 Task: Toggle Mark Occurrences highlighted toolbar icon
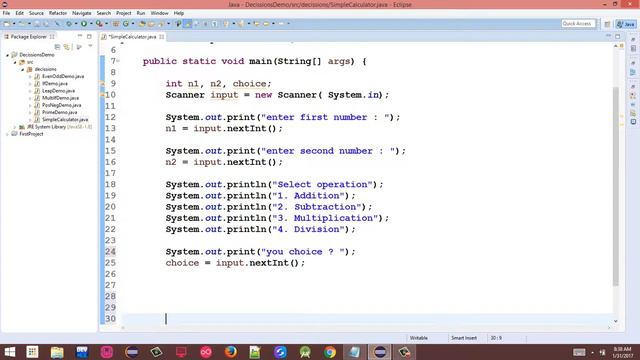click(188, 24)
